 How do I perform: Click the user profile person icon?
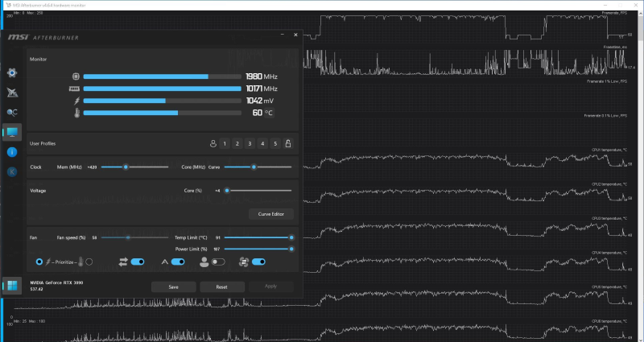click(x=213, y=144)
